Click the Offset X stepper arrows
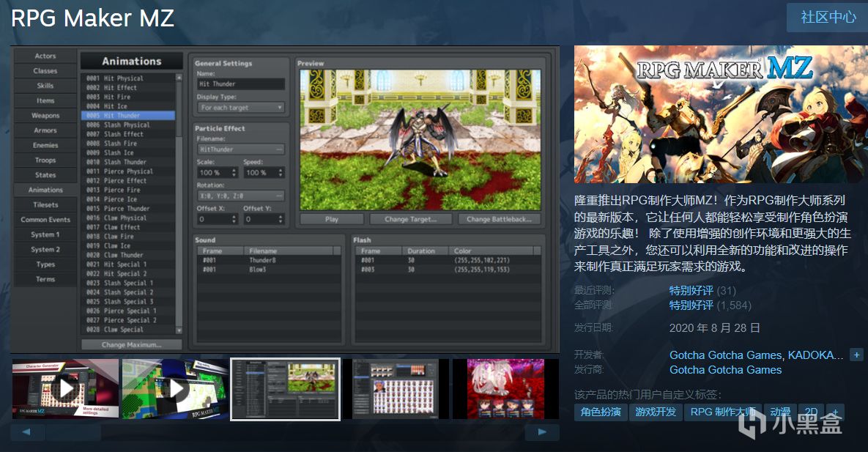 tap(234, 219)
